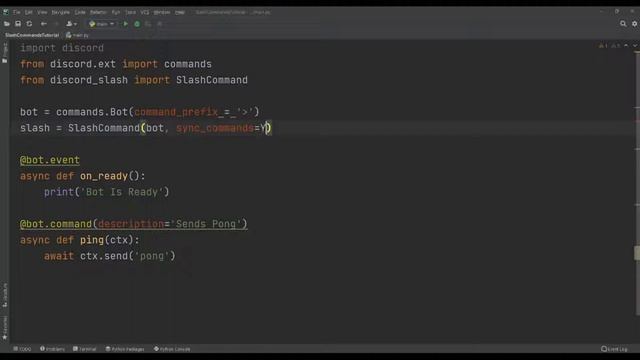This screenshot has height=360, width=640.
Task: Click the 'pong' string in ctx.send
Action: (x=152, y=256)
